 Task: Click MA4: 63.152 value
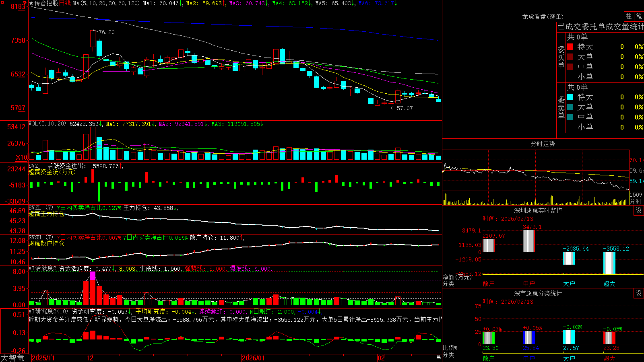click(292, 3)
